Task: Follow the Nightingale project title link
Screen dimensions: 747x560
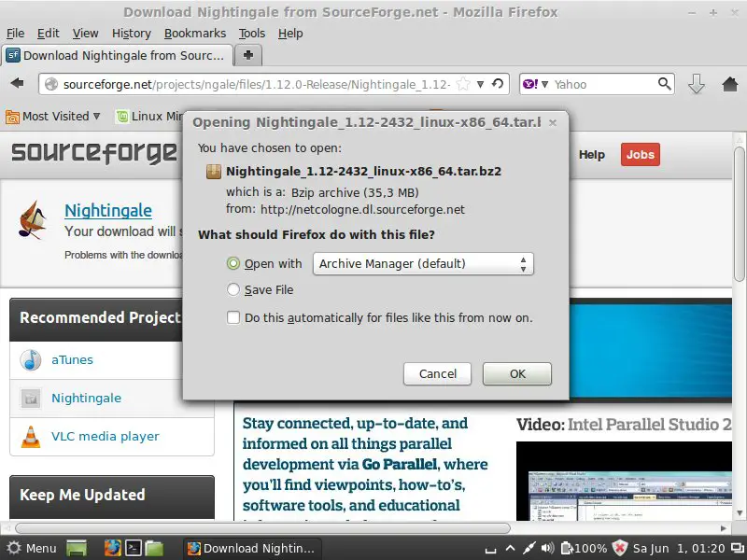Action: [108, 211]
